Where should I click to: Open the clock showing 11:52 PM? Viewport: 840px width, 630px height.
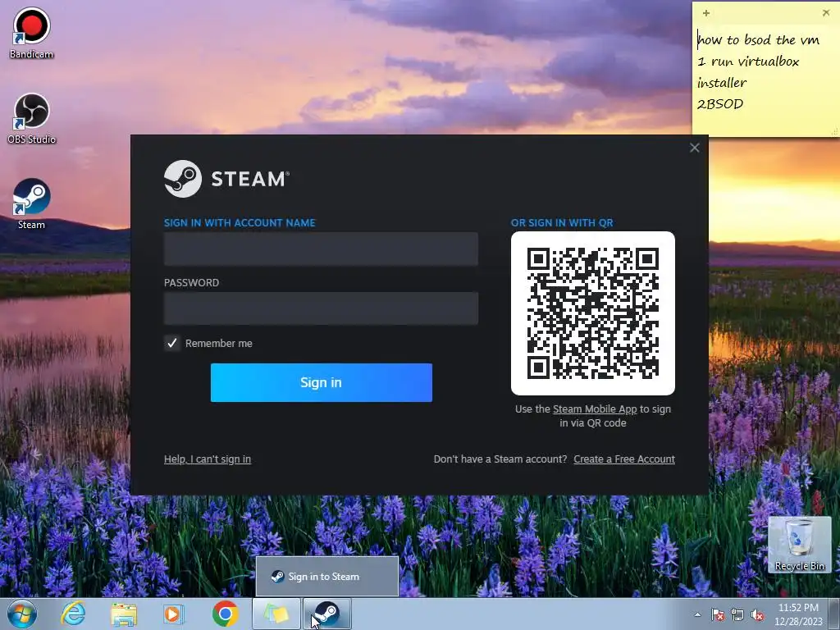[x=797, y=614]
